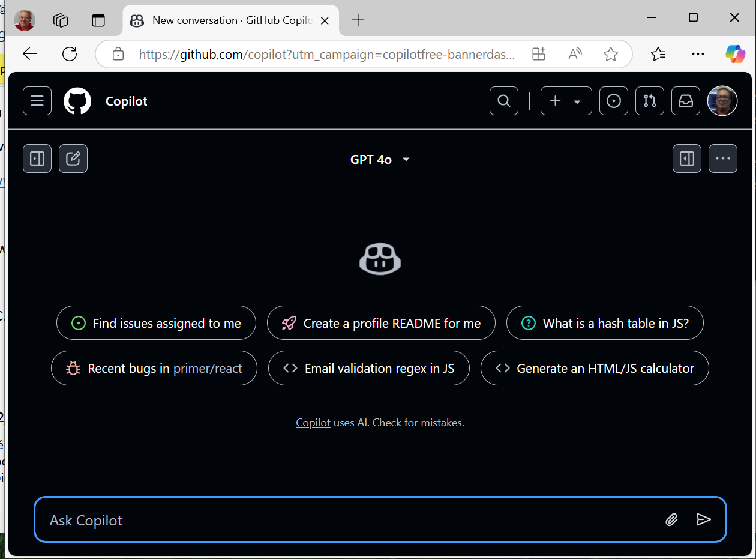Viewport: 756px width, 559px height.
Task: Open the browser Workspaces icon
Action: [x=61, y=20]
